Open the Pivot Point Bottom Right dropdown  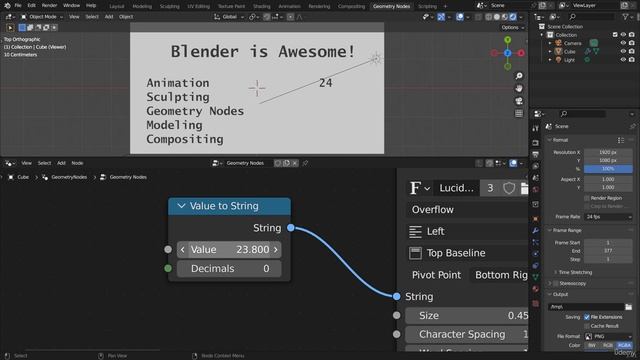tap(500, 275)
